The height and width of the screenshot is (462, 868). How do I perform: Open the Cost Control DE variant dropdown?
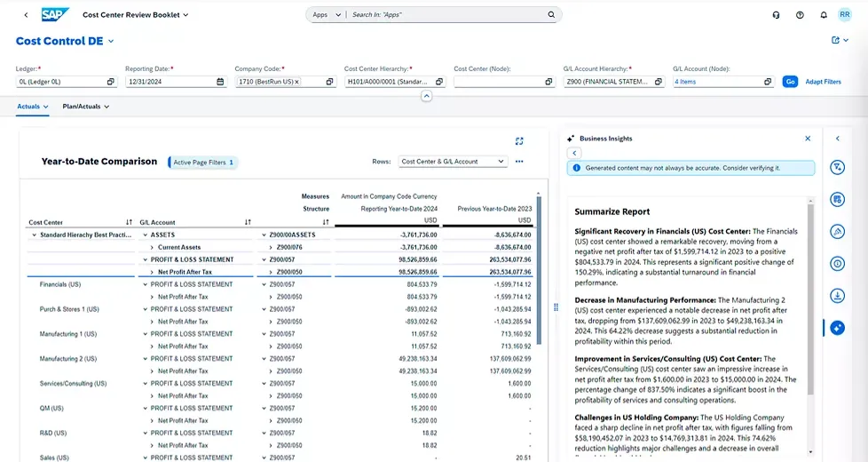coord(111,41)
